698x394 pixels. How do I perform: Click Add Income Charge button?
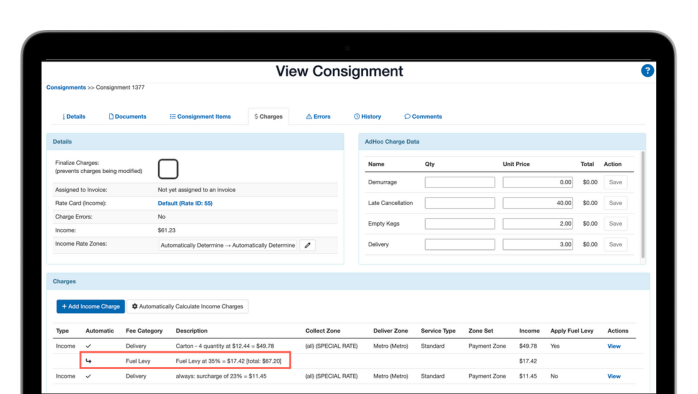pyautogui.click(x=90, y=306)
